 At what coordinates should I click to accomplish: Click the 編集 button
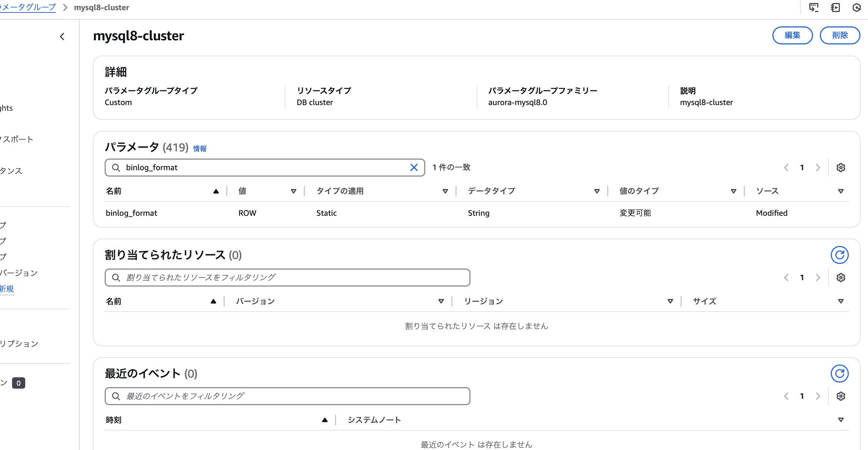(x=792, y=35)
